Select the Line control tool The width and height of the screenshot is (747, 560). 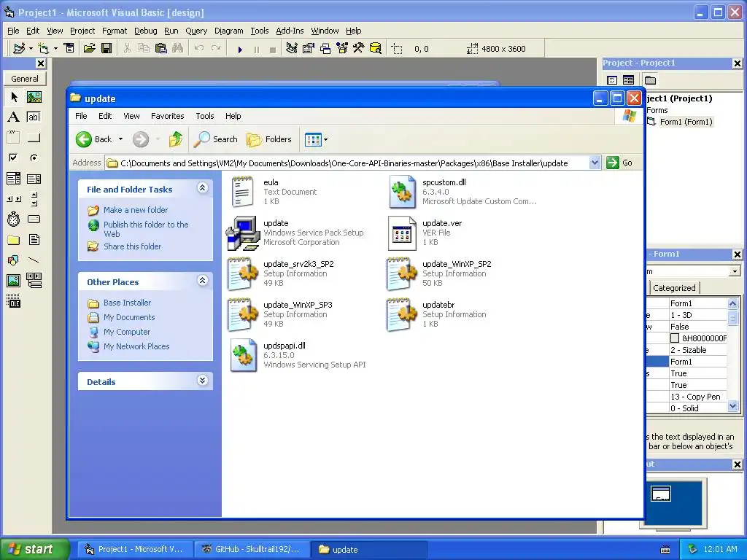tap(34, 260)
